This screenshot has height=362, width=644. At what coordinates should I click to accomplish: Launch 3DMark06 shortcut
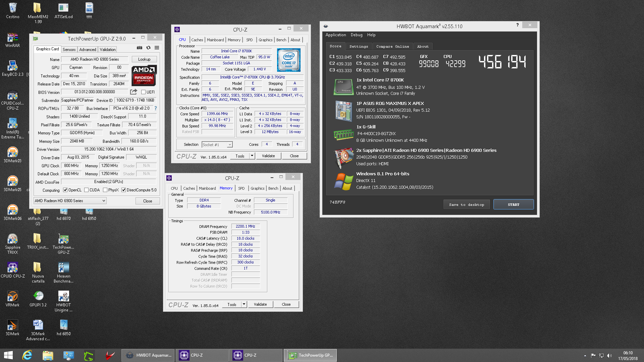pyautogui.click(x=13, y=213)
